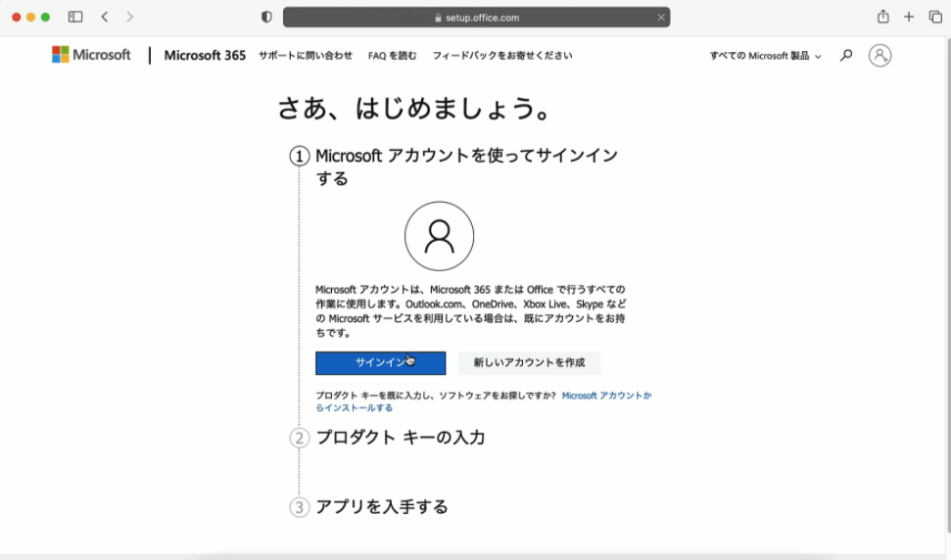Image resolution: width=951 pixels, height=560 pixels.
Task: Click 新しいアカウントを作成 button
Action: (529, 363)
